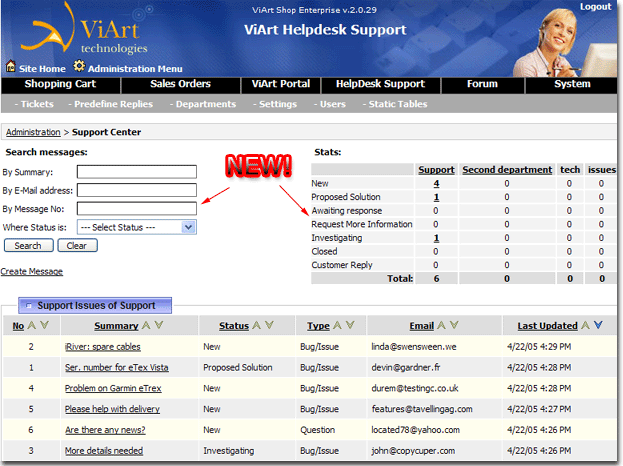The image size is (623, 466).
Task: Click the By E-Mail address field
Action: click(x=137, y=190)
